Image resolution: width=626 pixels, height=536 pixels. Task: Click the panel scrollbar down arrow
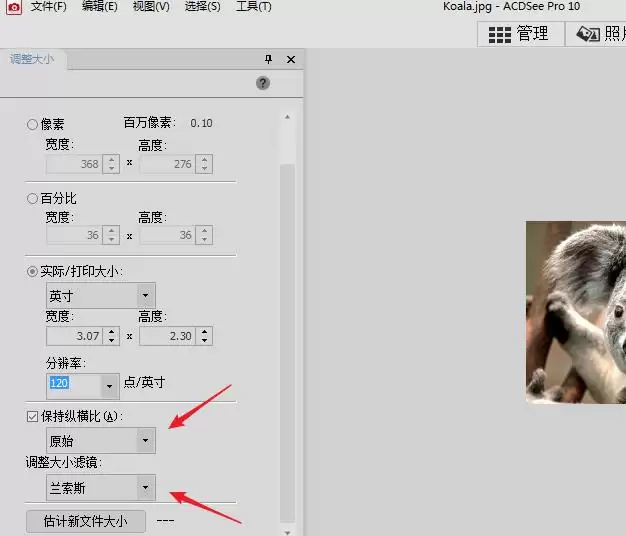[287, 532]
